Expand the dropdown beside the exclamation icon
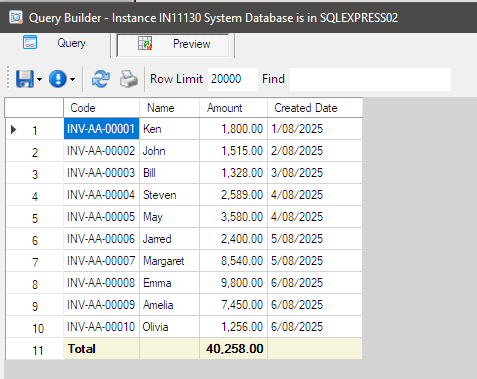Image resolution: width=477 pixels, height=379 pixels. [72, 79]
